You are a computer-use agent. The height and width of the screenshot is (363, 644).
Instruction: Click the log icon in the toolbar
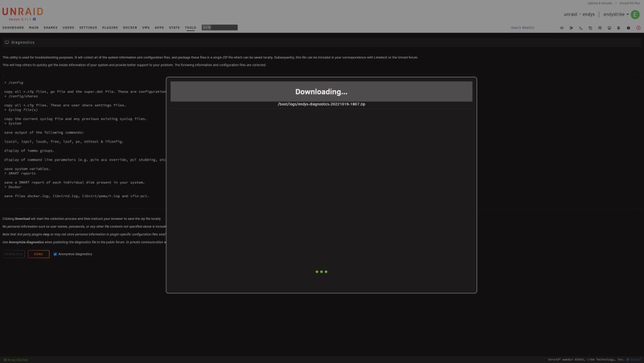618,28
